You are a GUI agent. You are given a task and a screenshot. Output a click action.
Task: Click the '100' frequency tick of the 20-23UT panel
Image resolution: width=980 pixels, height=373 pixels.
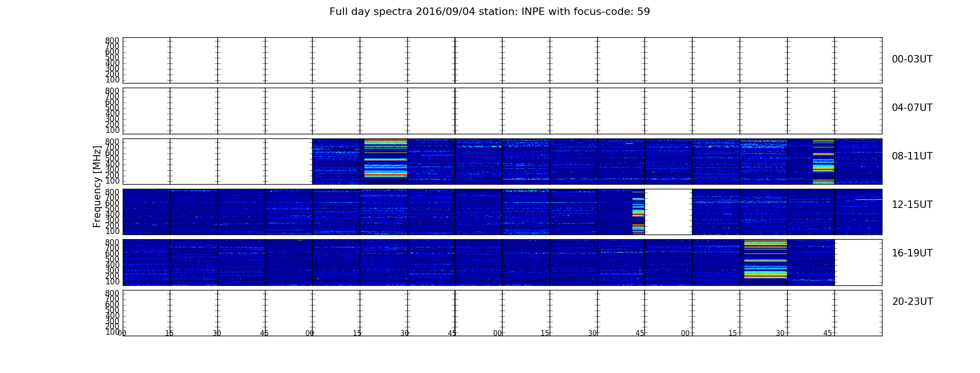point(112,332)
